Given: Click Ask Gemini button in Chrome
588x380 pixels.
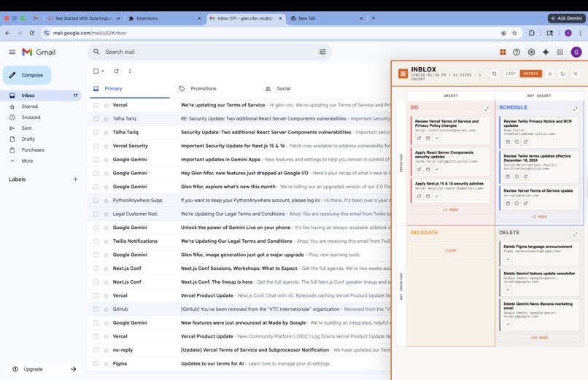Looking at the screenshot, I should (566, 18).
